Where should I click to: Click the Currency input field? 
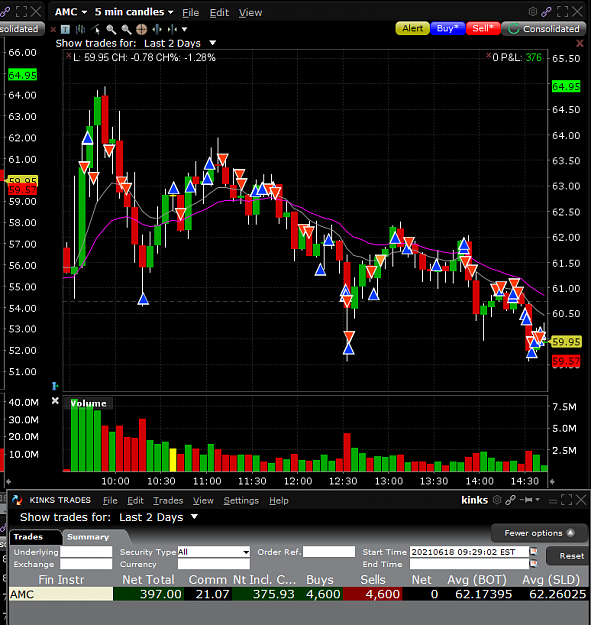214,564
